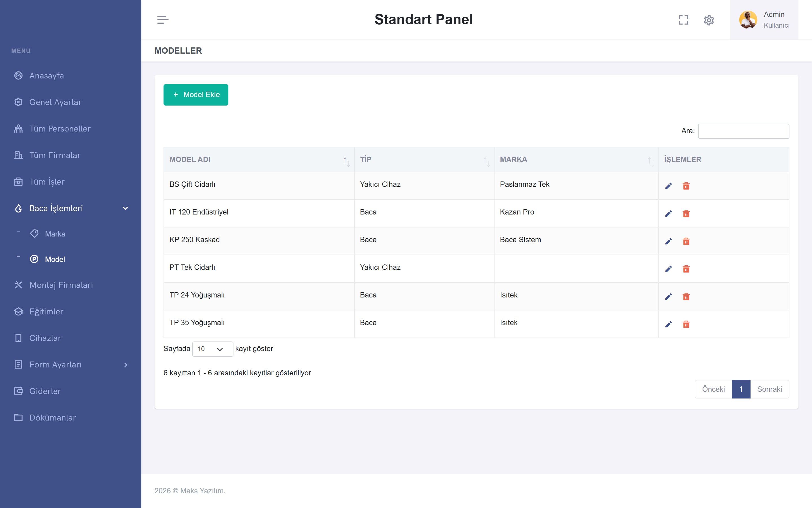Edit the TP 35 Yoğuşmalı model
Screen dimensions: 812x508
click(668, 324)
